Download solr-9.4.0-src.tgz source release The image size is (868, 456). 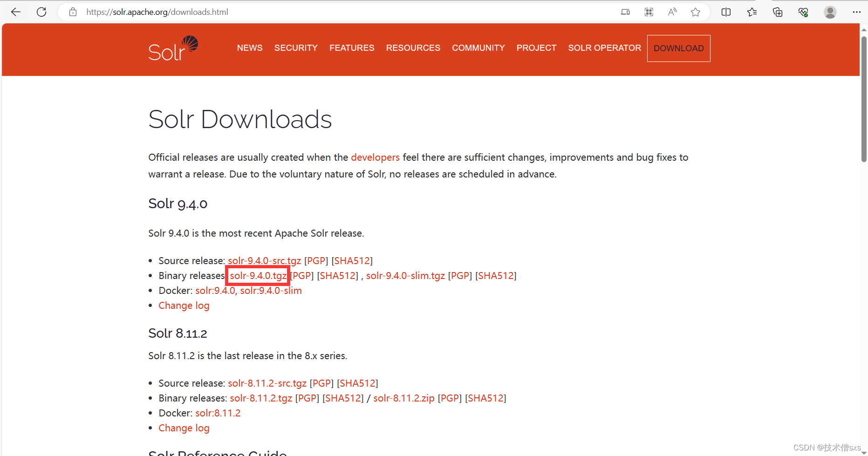tap(265, 261)
